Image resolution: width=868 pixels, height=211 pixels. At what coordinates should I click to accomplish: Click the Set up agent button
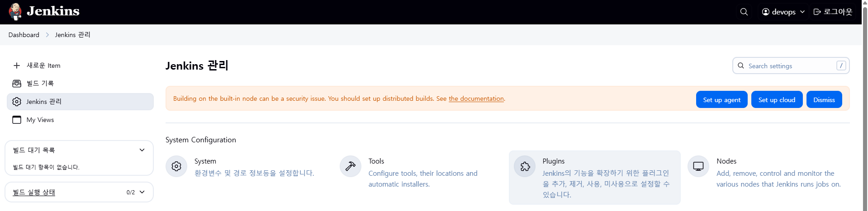pyautogui.click(x=721, y=100)
